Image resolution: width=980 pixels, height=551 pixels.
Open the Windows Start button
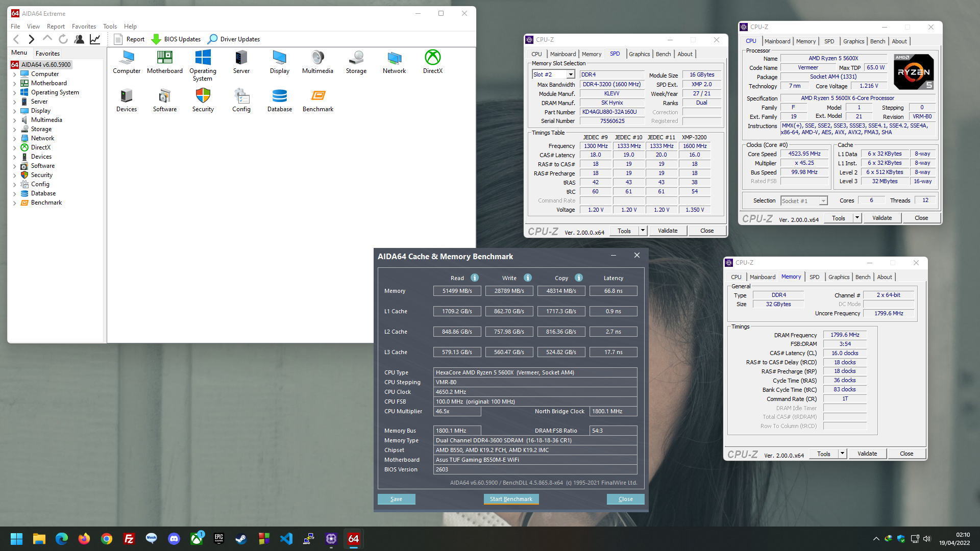pos(16,539)
